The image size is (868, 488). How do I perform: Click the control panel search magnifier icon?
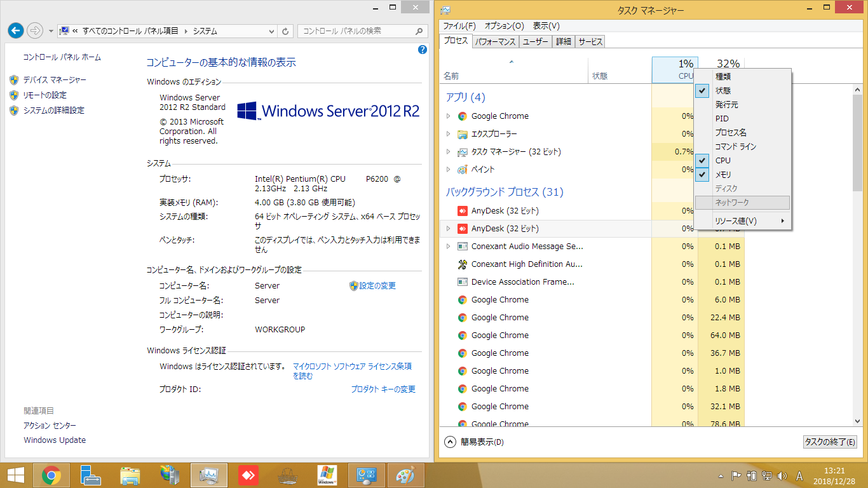point(419,30)
